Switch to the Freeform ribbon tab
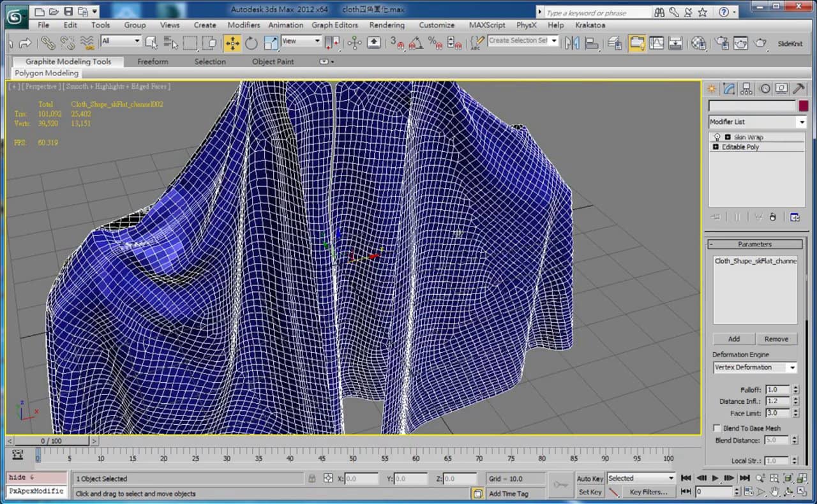This screenshot has height=504, width=817. tap(153, 62)
